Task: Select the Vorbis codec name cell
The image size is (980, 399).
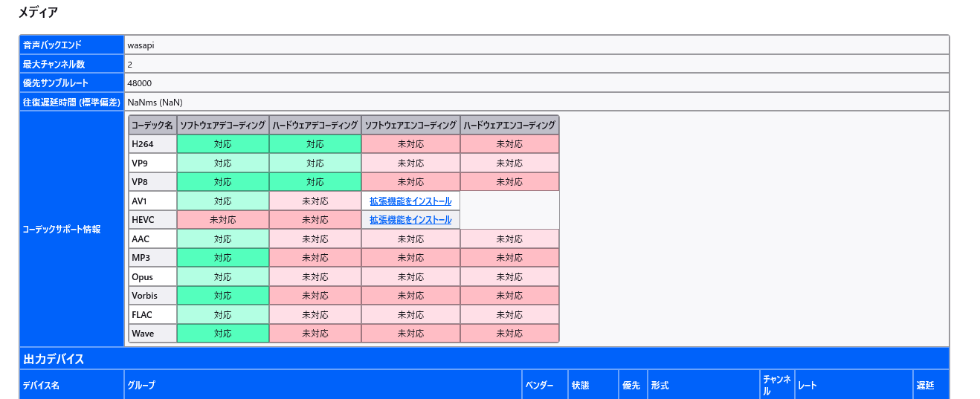Action: pos(152,296)
